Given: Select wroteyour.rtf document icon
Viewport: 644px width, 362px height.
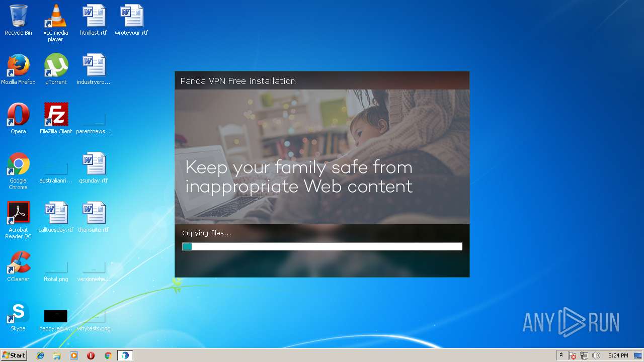Looking at the screenshot, I should pos(131,20).
